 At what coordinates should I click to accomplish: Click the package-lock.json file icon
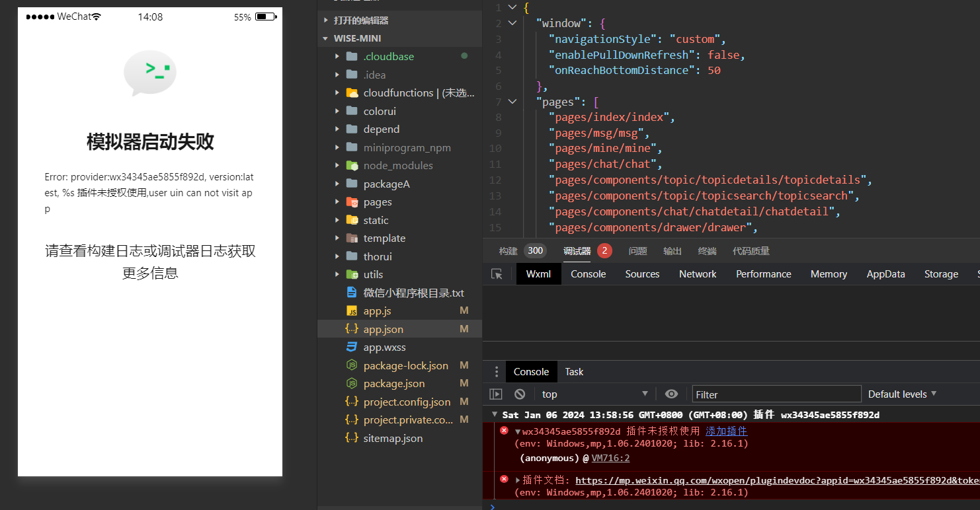coord(352,365)
